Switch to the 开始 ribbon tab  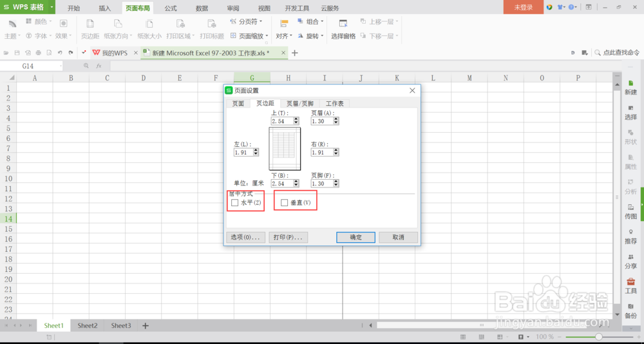pyautogui.click(x=73, y=8)
